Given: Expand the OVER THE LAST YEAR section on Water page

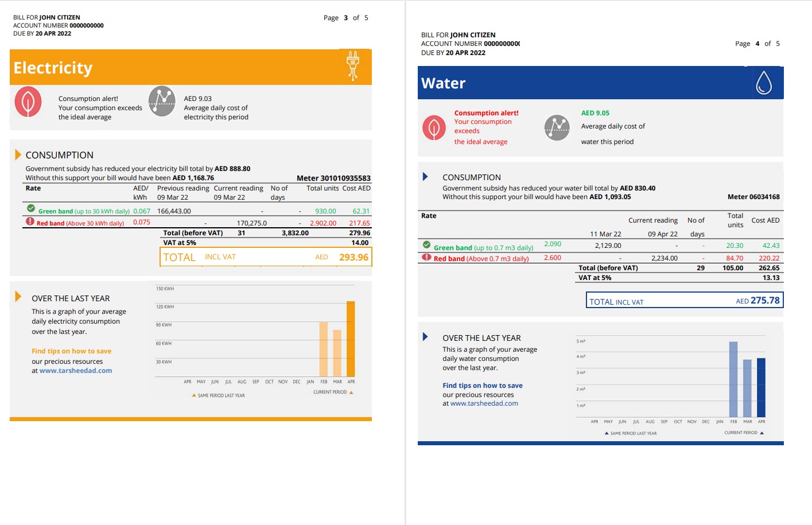Looking at the screenshot, I should (x=425, y=337).
